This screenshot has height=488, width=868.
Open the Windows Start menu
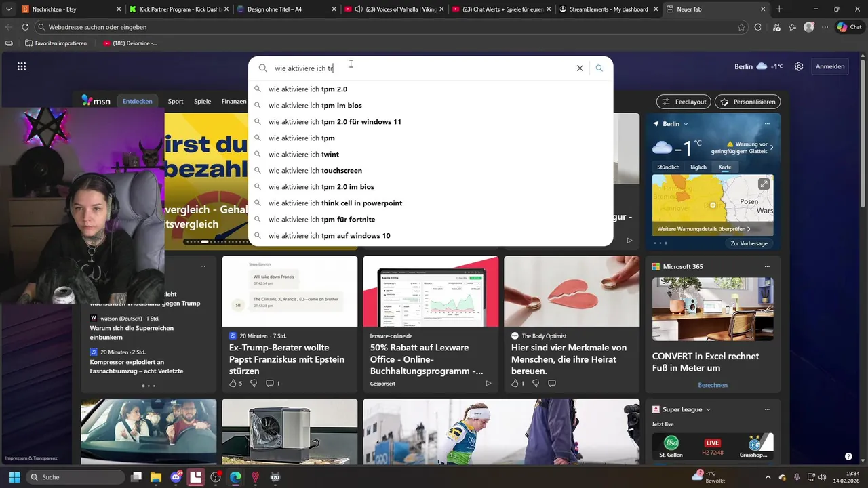click(14, 477)
